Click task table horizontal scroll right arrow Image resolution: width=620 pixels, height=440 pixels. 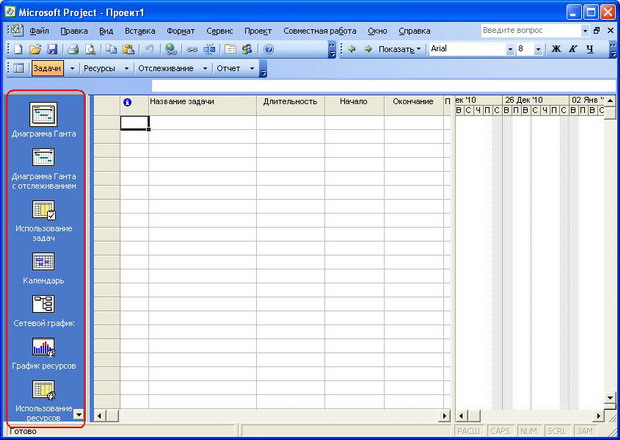click(445, 415)
